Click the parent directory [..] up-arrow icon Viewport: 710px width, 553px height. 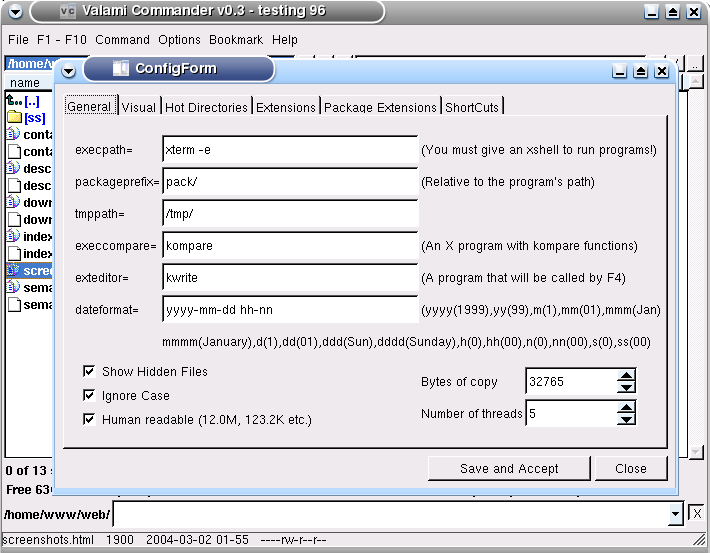14,102
